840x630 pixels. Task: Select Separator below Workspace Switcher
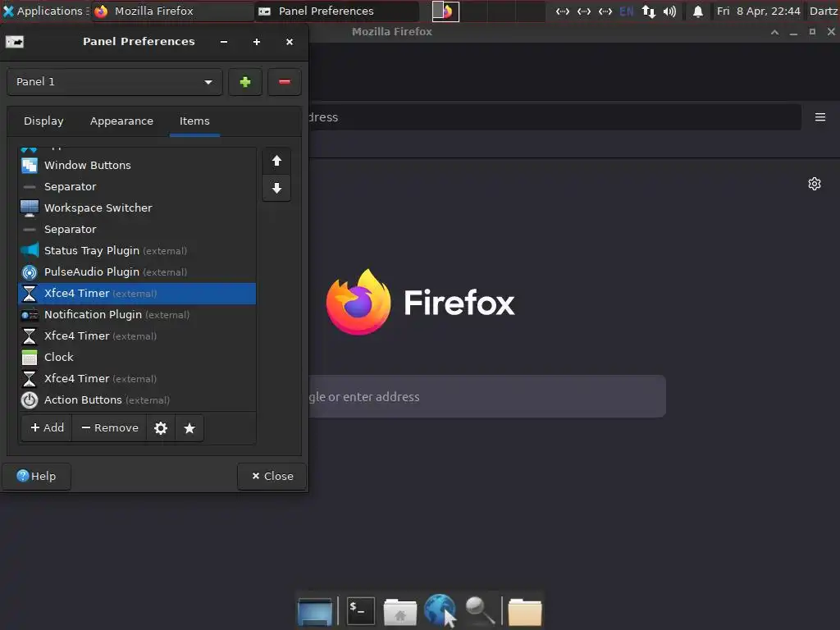(138, 230)
